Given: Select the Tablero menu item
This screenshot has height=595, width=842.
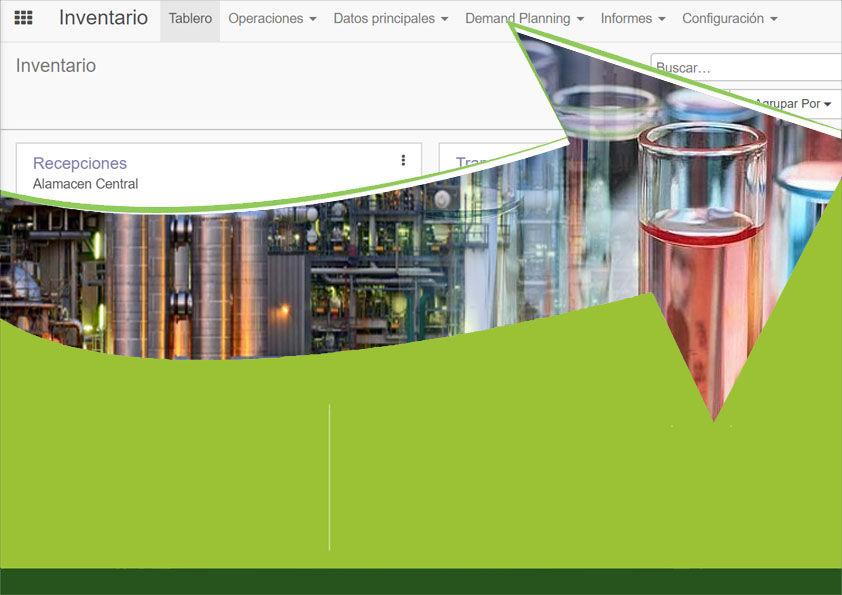Looking at the screenshot, I should (190, 18).
